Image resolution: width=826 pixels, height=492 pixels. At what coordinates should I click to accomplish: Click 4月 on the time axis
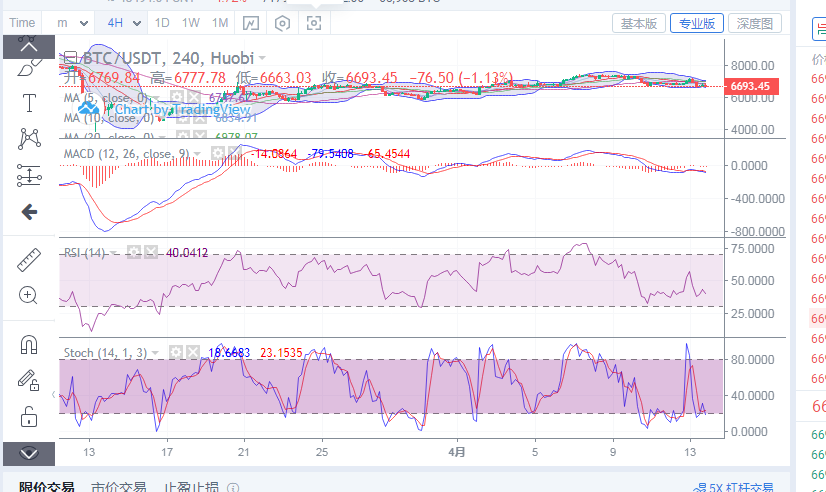[x=457, y=452]
